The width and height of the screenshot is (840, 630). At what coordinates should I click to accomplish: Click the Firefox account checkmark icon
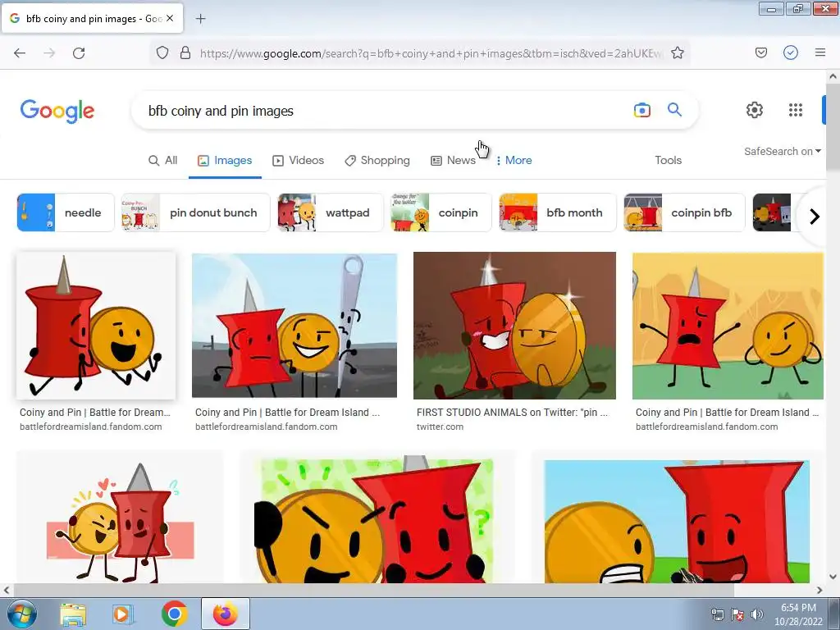click(791, 52)
